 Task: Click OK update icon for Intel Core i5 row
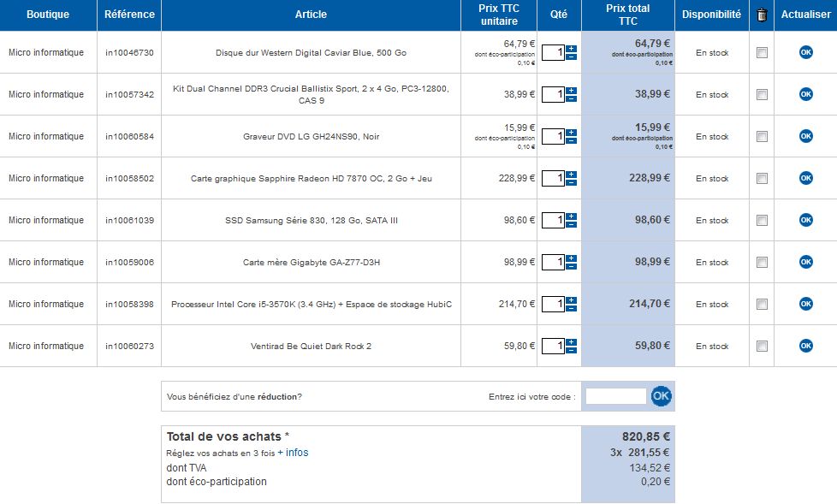(805, 304)
